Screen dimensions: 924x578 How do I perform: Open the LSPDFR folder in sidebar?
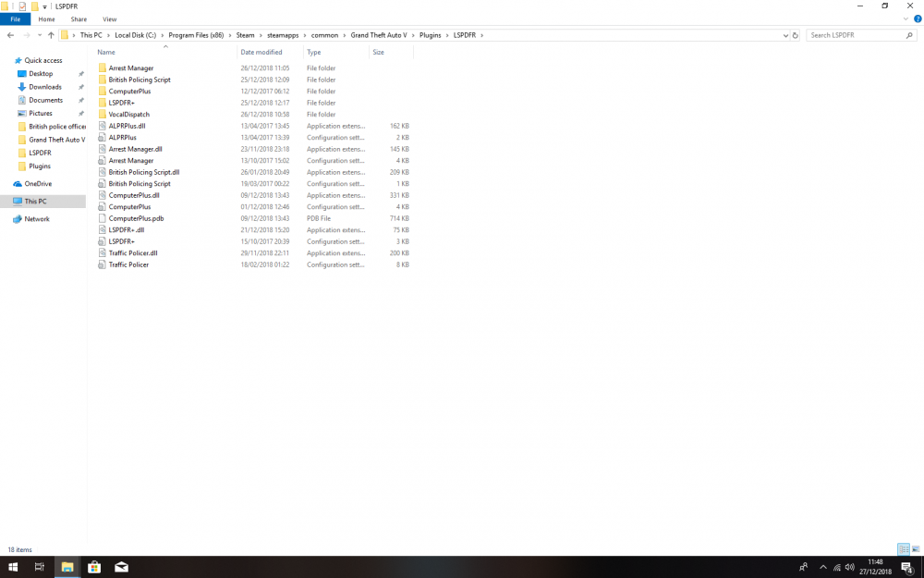tap(40, 153)
